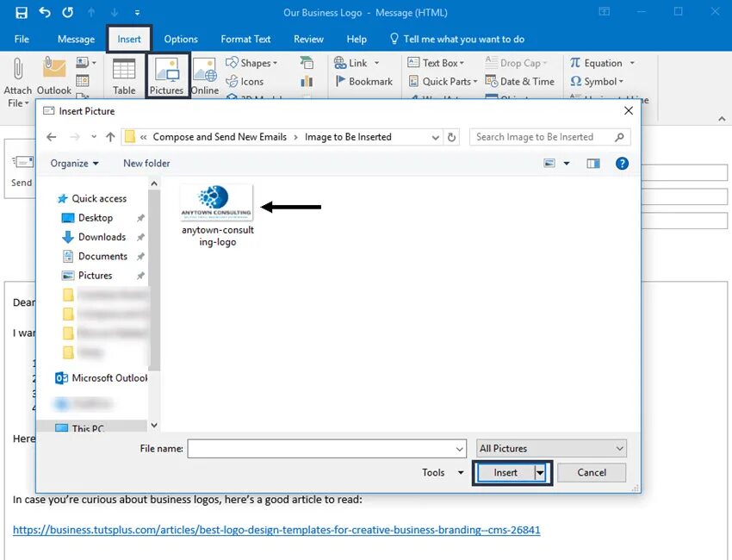
Task: Select Quick access in the navigation pane
Action: tap(92, 198)
